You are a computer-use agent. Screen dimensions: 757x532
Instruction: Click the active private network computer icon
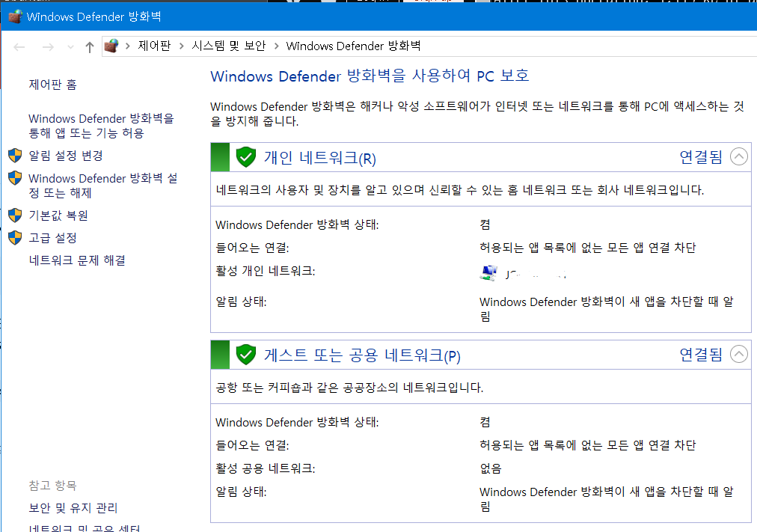click(x=488, y=273)
